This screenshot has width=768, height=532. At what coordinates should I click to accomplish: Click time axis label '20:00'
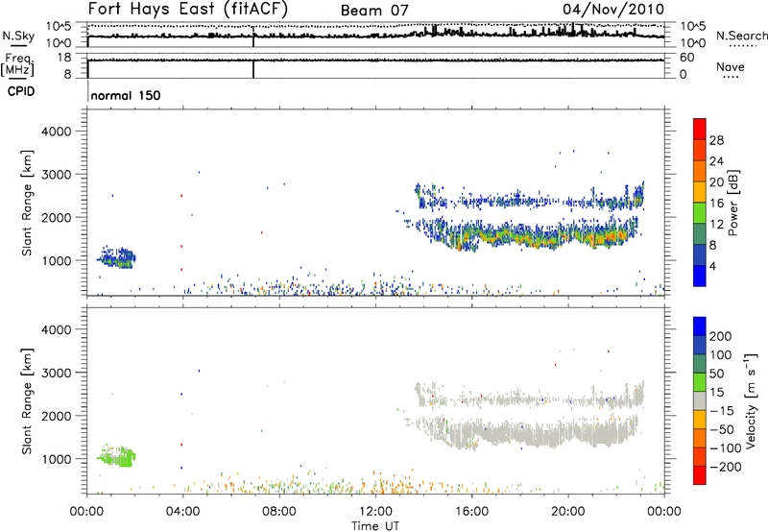tap(567, 512)
